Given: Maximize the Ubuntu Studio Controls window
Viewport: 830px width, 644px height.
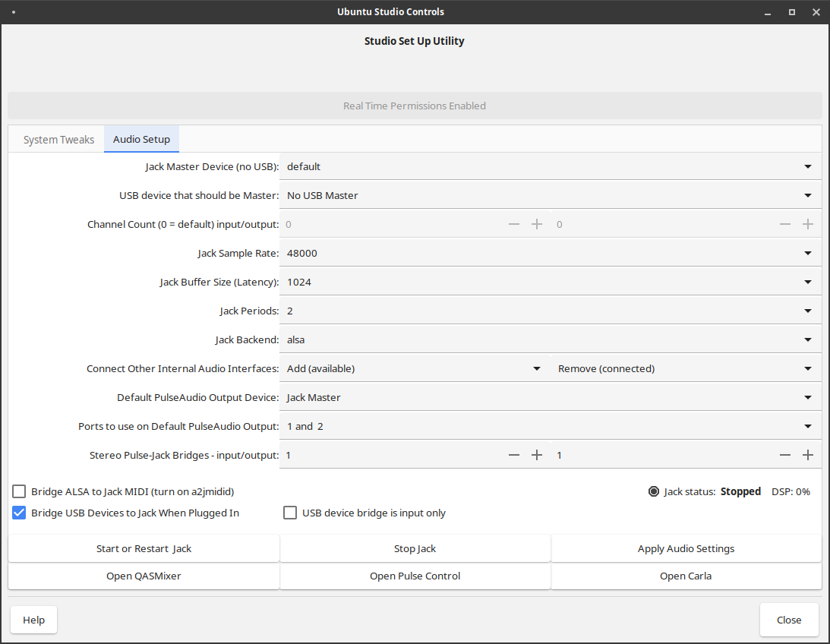Looking at the screenshot, I should pyautogui.click(x=792, y=12).
